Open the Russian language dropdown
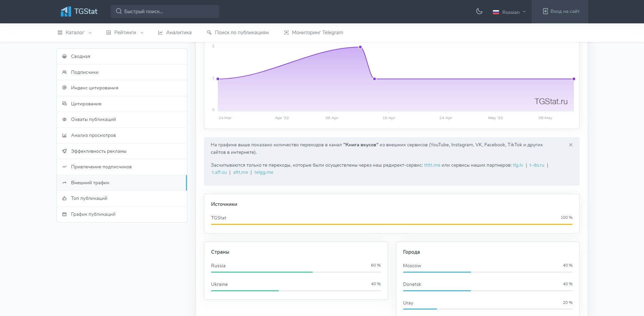Viewport: 644px width, 316px height. (x=509, y=12)
